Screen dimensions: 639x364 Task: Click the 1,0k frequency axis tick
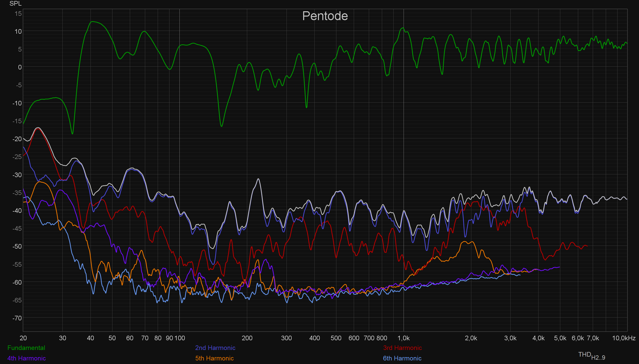(x=403, y=338)
